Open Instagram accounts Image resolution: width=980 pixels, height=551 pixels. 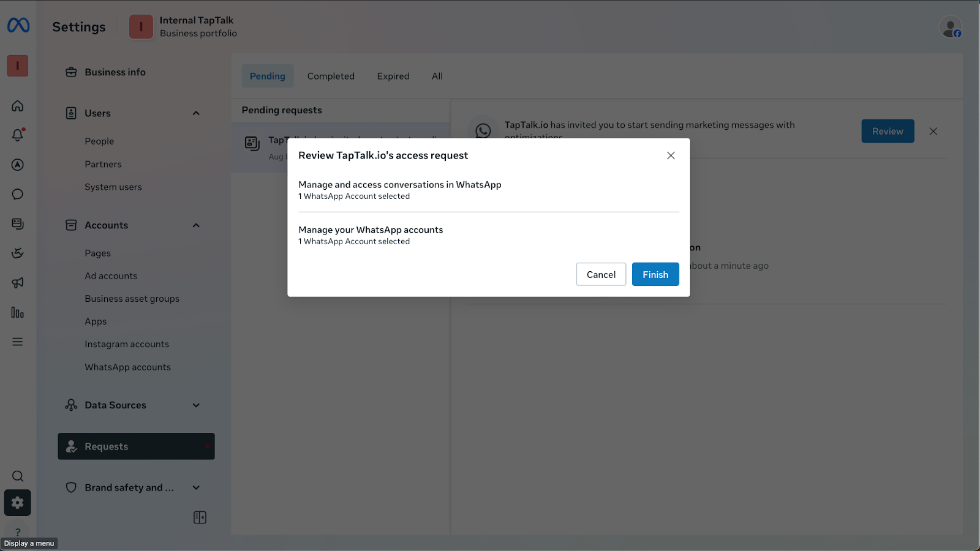click(127, 344)
